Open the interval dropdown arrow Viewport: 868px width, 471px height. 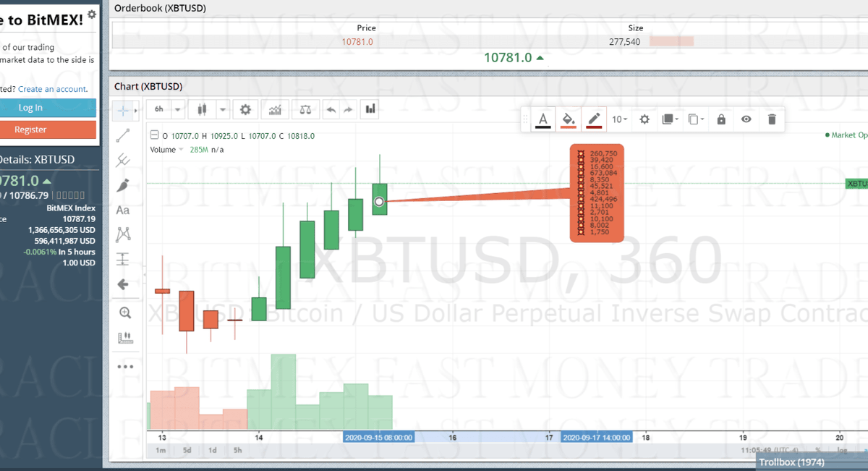coord(179,109)
